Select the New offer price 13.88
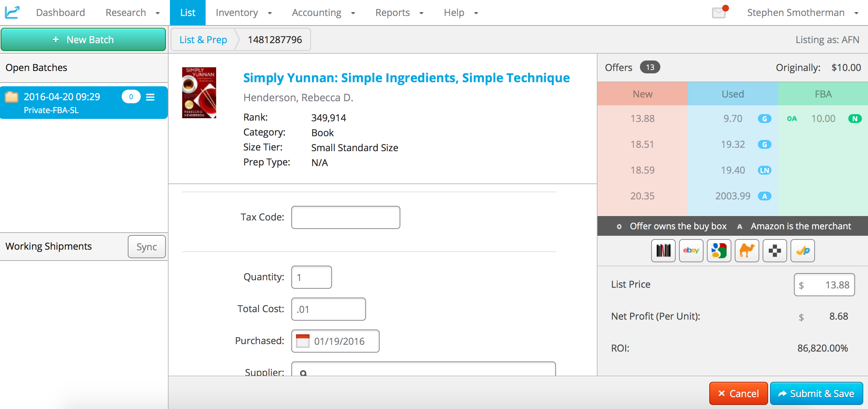The width and height of the screenshot is (868, 409). (642, 119)
